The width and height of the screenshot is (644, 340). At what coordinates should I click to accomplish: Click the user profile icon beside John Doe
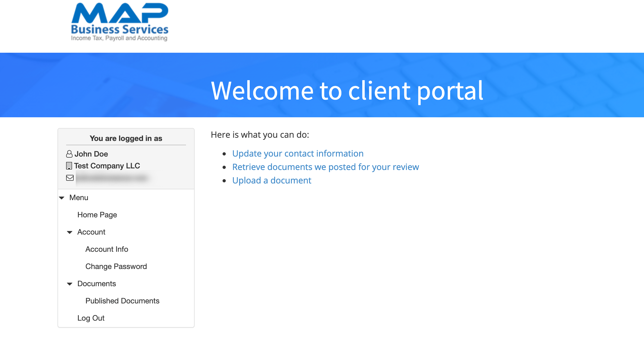[69, 154]
